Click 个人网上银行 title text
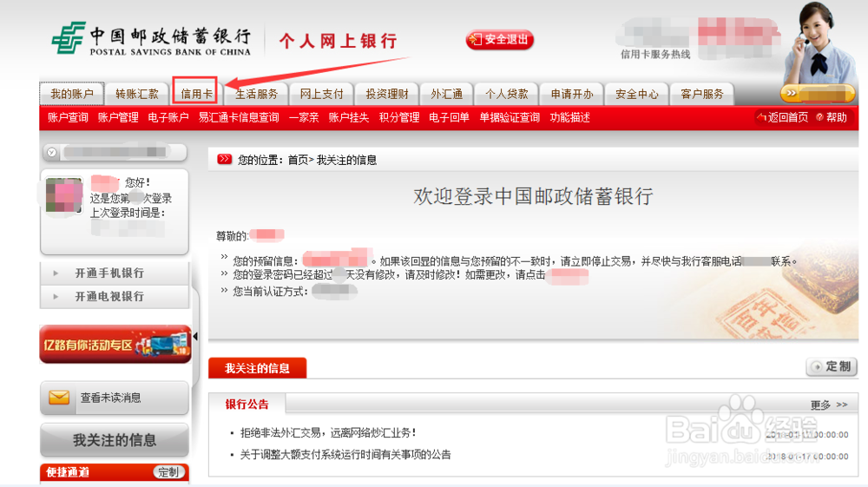 click(339, 41)
